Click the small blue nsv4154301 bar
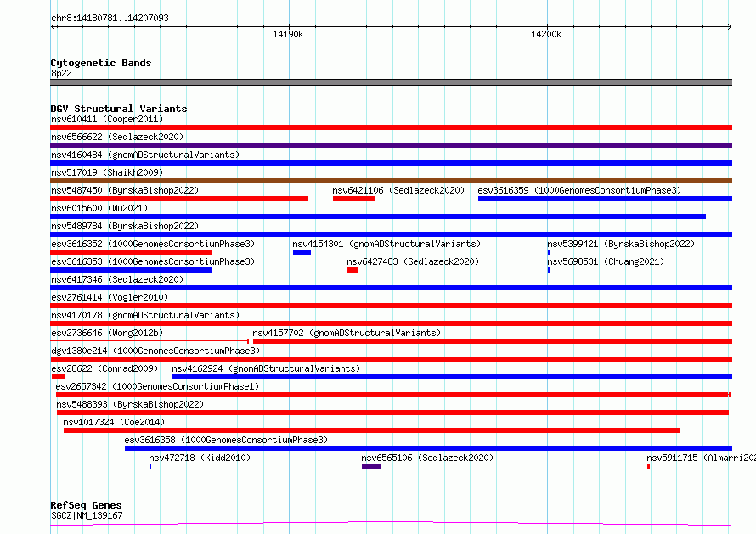This screenshot has height=534, width=756. click(x=302, y=252)
